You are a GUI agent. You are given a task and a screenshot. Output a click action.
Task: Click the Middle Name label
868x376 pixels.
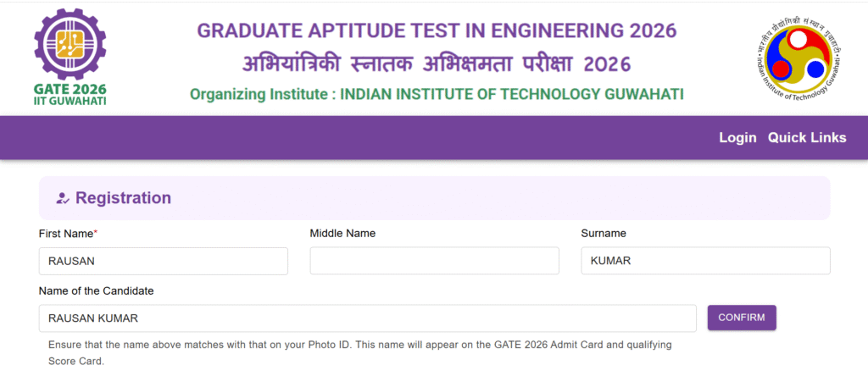[x=342, y=233]
